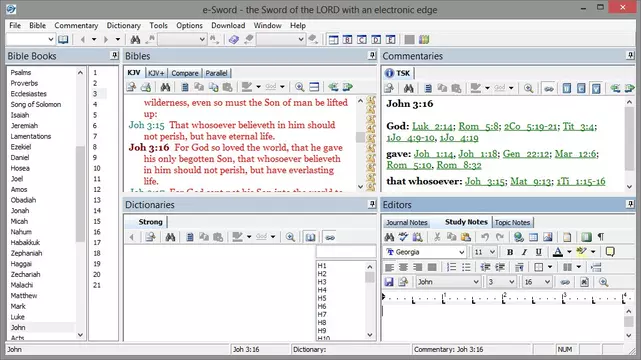Viewport: 641px width, 360px height.
Task: Switch to the Journal Notes tab
Action: (x=407, y=222)
